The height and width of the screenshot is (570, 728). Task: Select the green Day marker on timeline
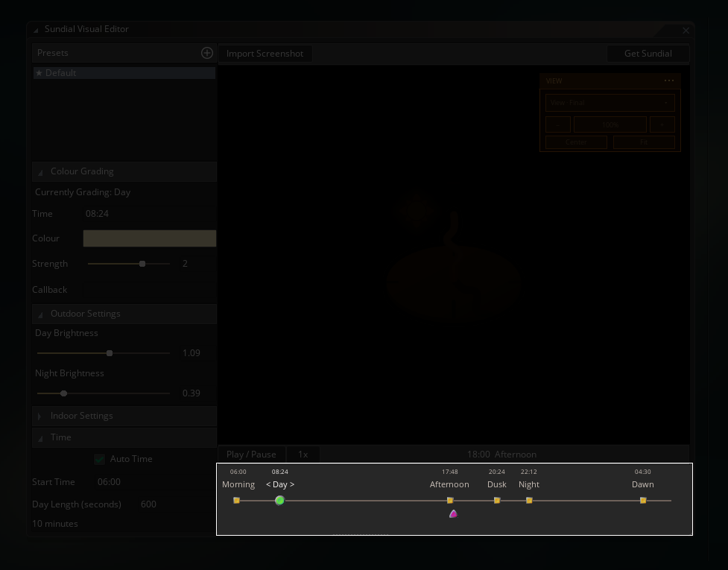click(279, 501)
